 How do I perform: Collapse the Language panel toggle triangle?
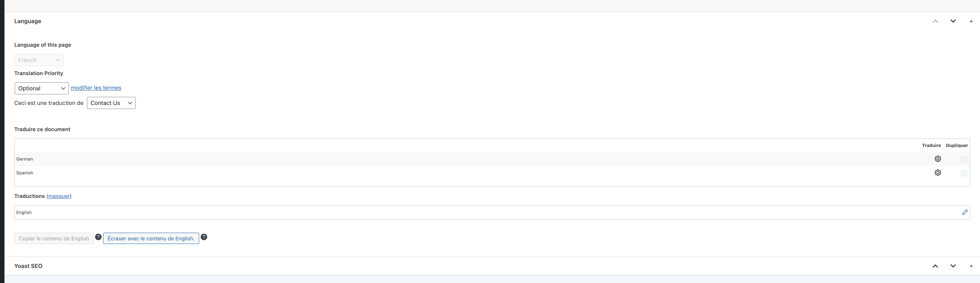pos(971,21)
